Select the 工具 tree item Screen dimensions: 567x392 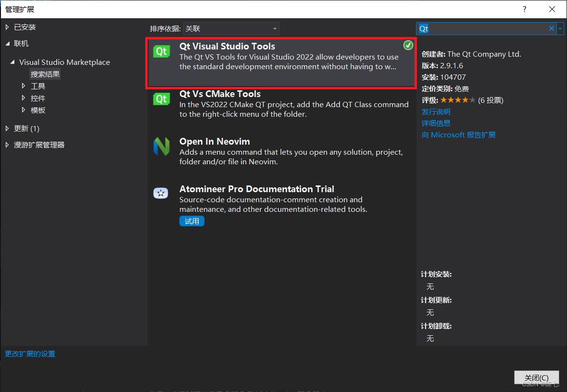click(38, 86)
